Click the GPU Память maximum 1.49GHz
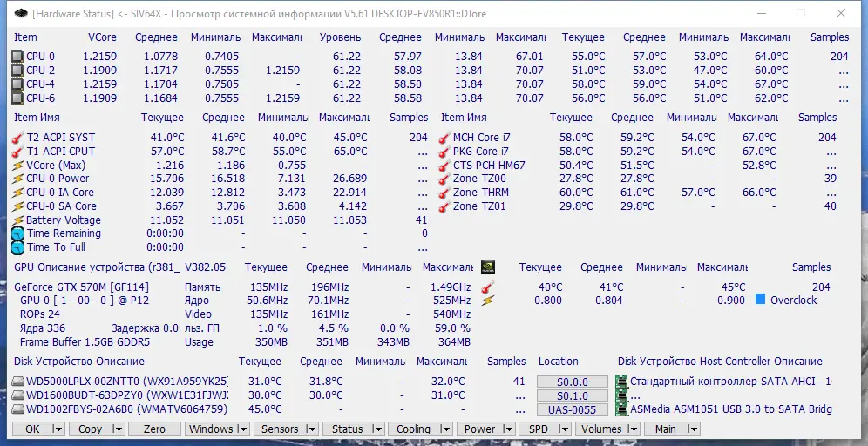 (451, 287)
